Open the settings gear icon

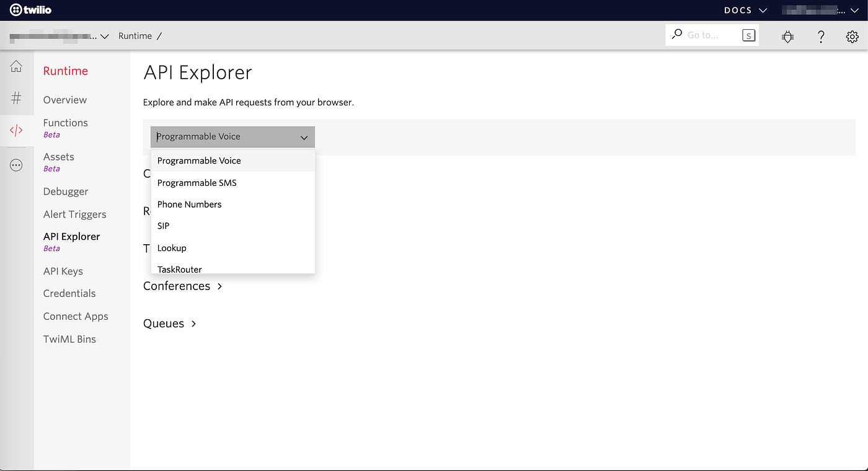point(852,37)
